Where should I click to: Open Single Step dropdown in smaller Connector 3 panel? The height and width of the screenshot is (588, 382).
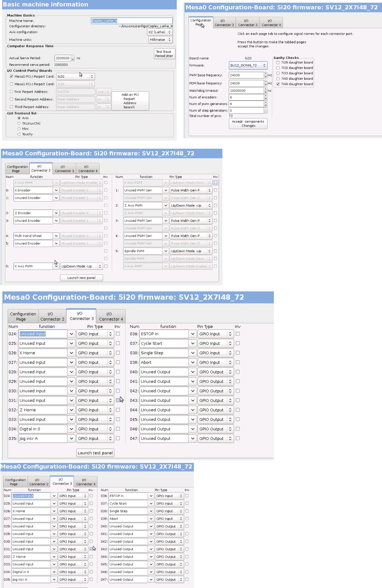151,511
